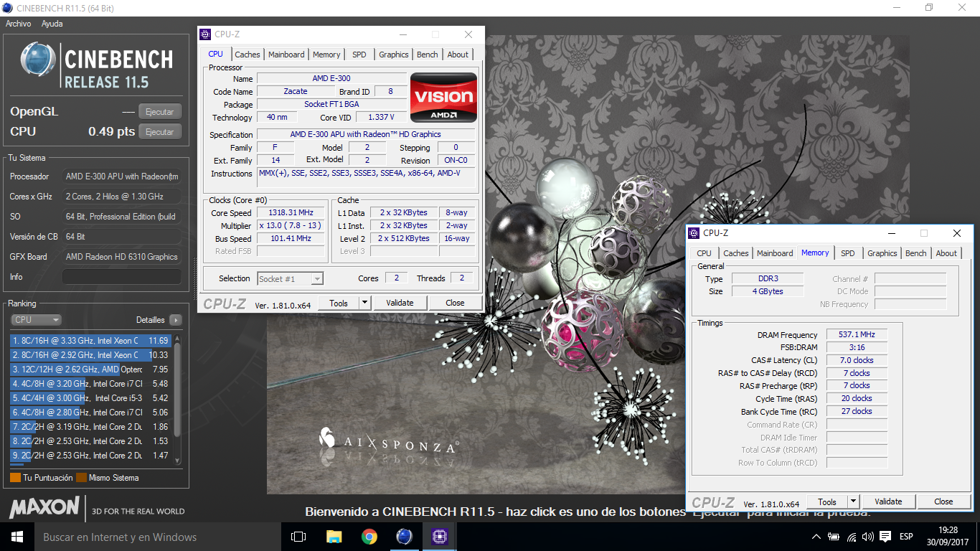Switch to SPD tab in Memory CPU-Z window
Viewport: 980px width, 551px height.
(x=848, y=253)
